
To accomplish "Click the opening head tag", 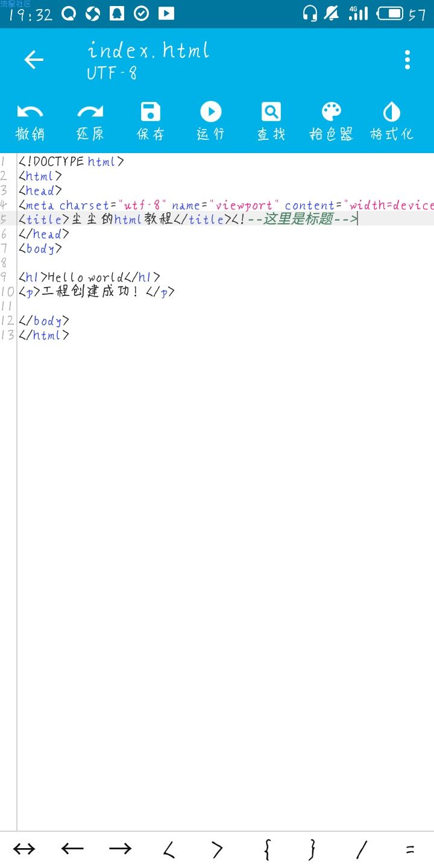I will (x=40, y=190).
